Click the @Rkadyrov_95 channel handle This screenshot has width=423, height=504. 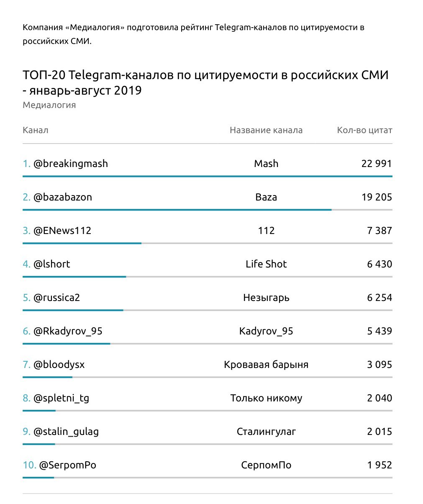click(x=68, y=331)
